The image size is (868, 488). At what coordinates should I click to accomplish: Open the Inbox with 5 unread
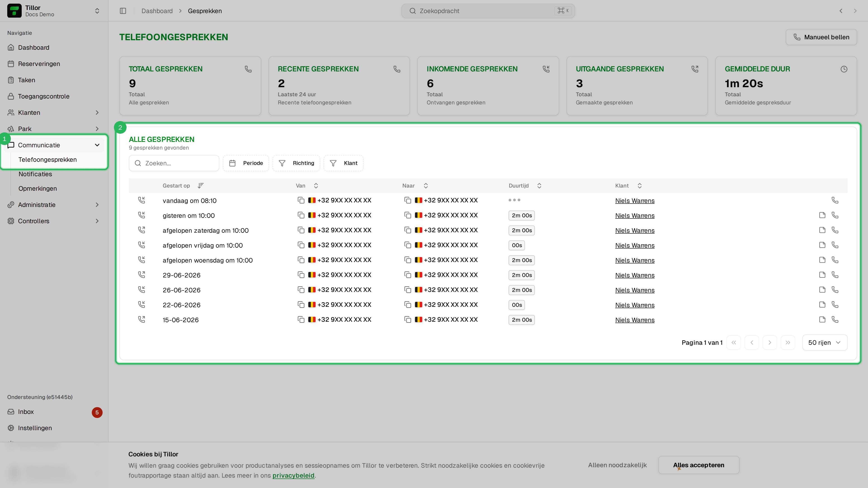click(x=54, y=412)
